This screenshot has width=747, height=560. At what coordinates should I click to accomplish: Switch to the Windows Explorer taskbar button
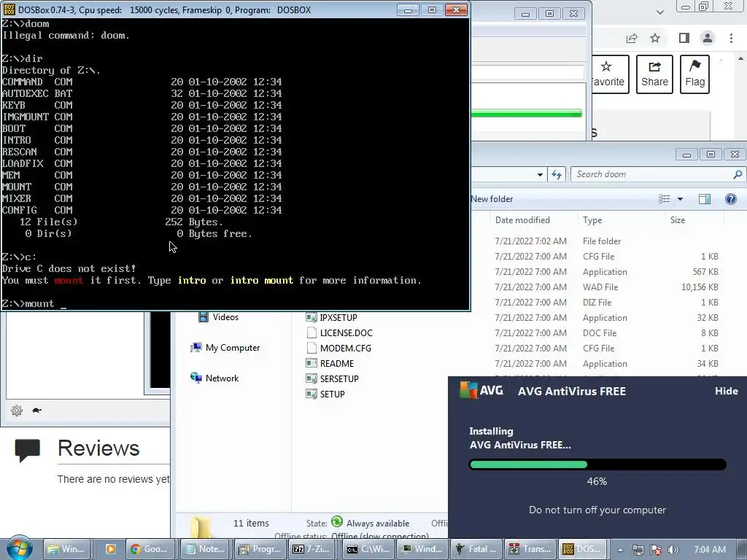[65, 549]
